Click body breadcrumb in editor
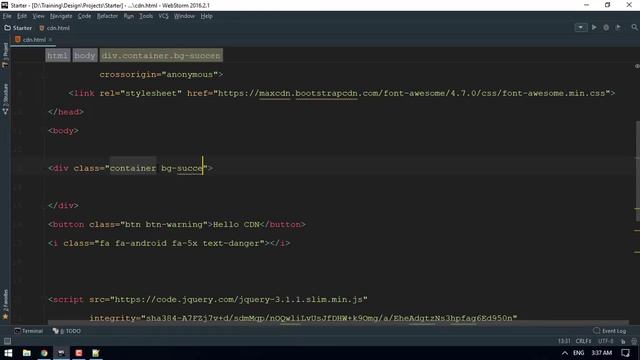 84,56
